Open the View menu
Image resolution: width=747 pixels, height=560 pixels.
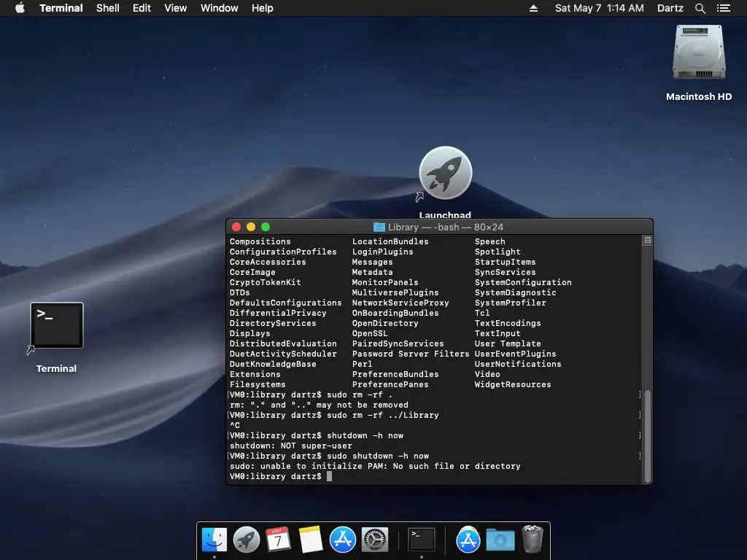[x=175, y=8]
